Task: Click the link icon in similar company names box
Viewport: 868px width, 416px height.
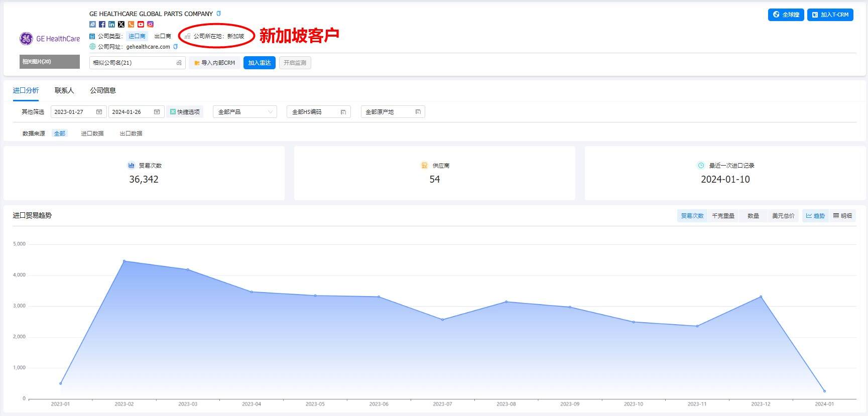Action: point(179,63)
